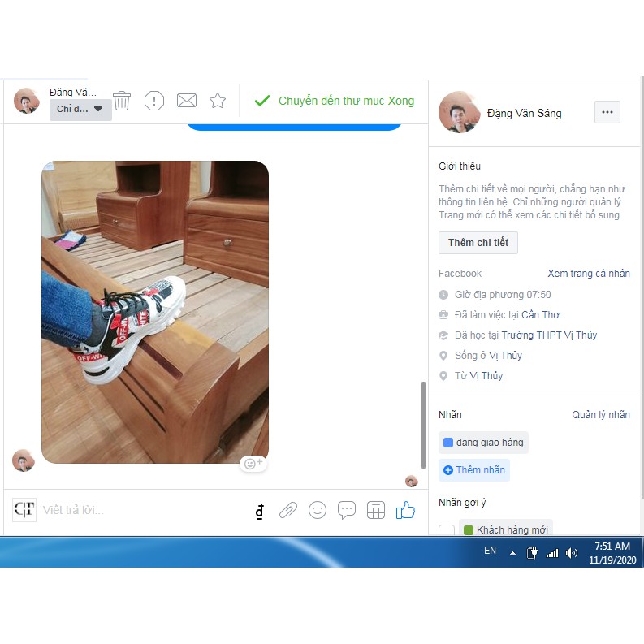Click the đ payment request icon
Viewport: 644px width, 644px height.
click(x=260, y=511)
